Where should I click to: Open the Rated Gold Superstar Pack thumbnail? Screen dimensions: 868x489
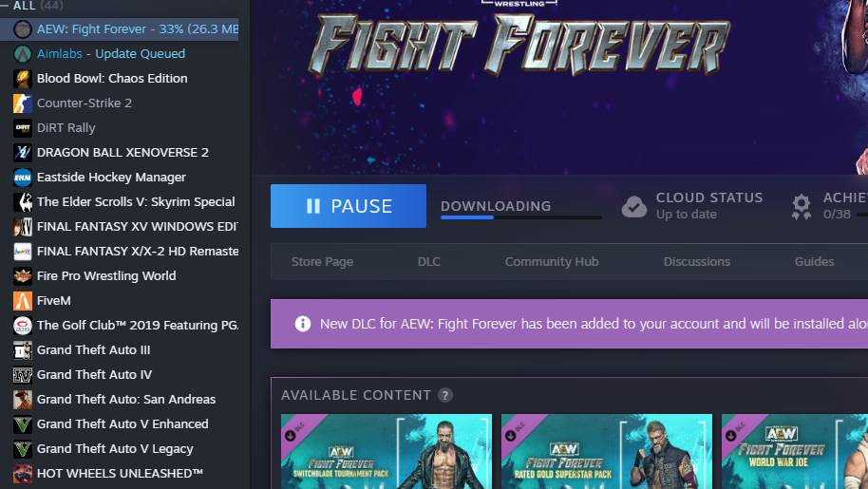coord(607,451)
